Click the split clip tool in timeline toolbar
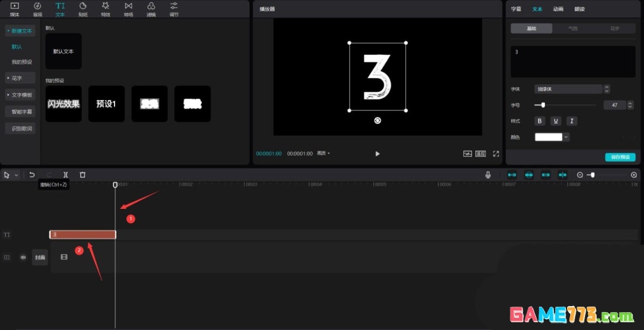 point(66,175)
